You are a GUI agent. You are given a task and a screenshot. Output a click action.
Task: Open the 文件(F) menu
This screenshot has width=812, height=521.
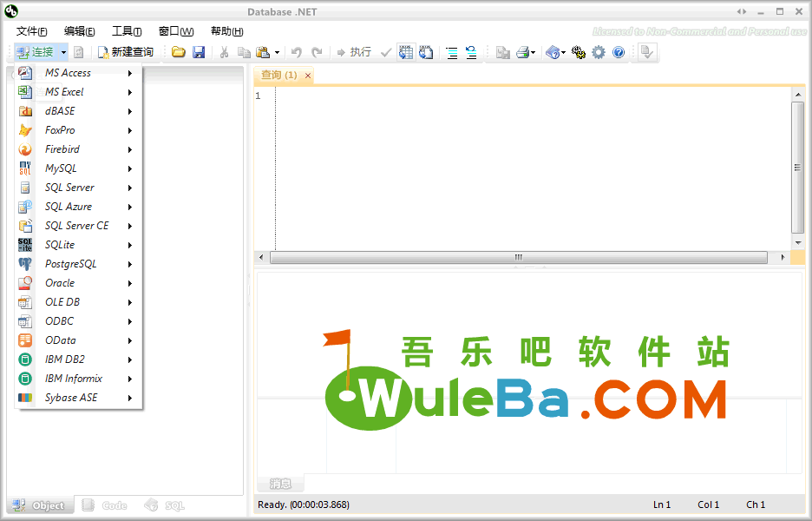31,31
